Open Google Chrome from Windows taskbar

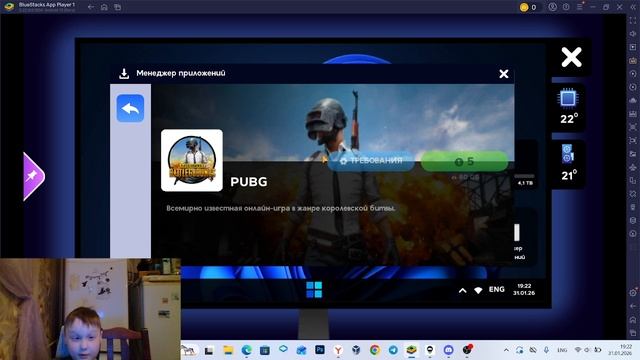(x=375, y=350)
